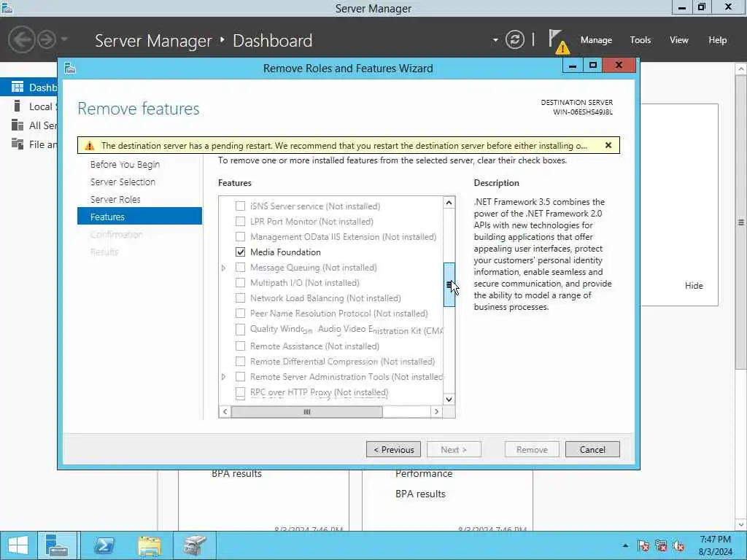Click the Server Manager taskbar icon
Screen dimensions: 747x560
[x=57, y=545]
